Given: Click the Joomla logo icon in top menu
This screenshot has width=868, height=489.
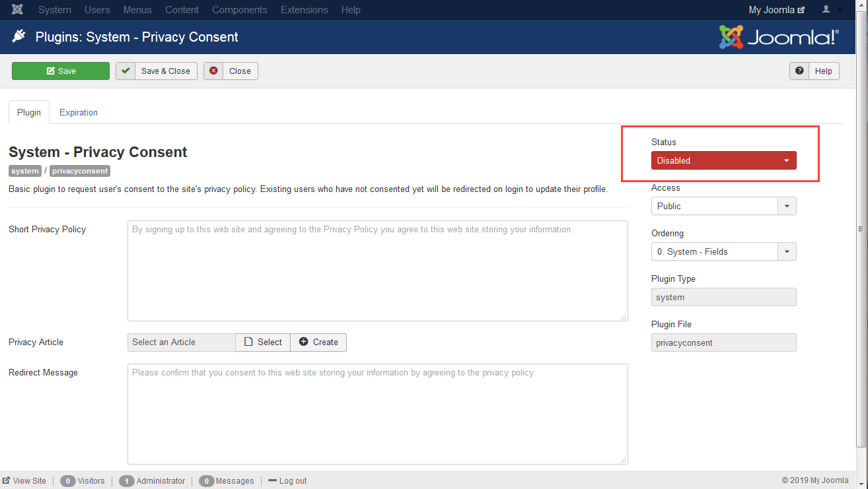Looking at the screenshot, I should coord(18,10).
